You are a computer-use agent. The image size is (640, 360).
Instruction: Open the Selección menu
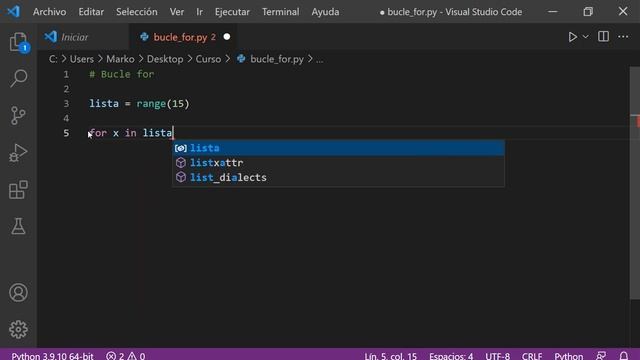click(x=137, y=12)
